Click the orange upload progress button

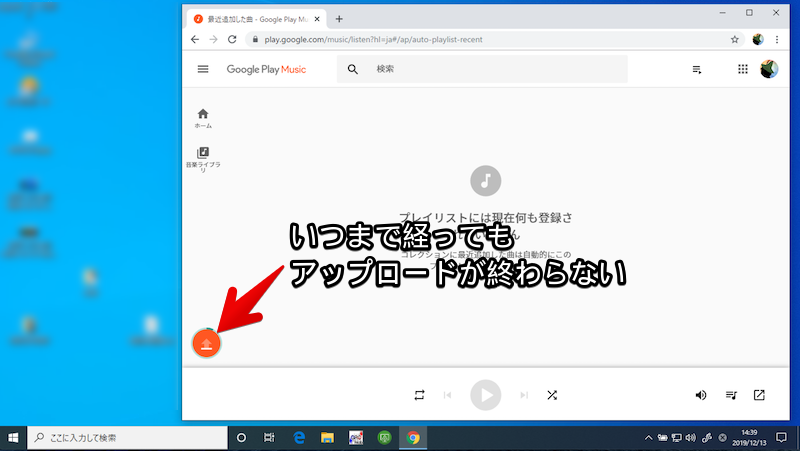tap(206, 343)
